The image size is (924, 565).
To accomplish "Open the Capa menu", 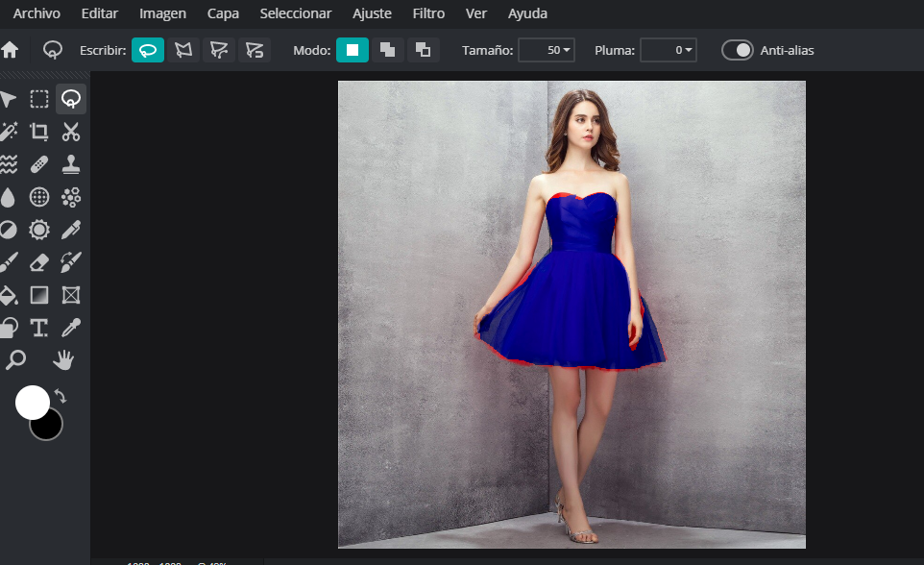I will pos(223,13).
